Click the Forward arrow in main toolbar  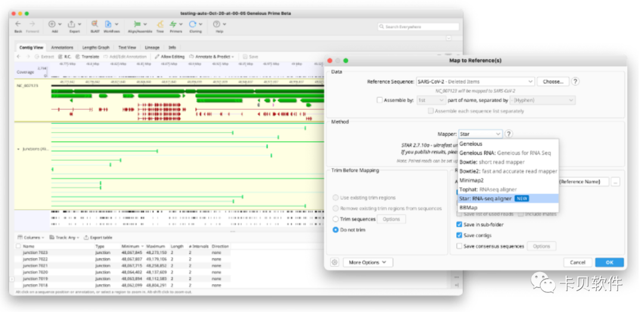coord(32,24)
